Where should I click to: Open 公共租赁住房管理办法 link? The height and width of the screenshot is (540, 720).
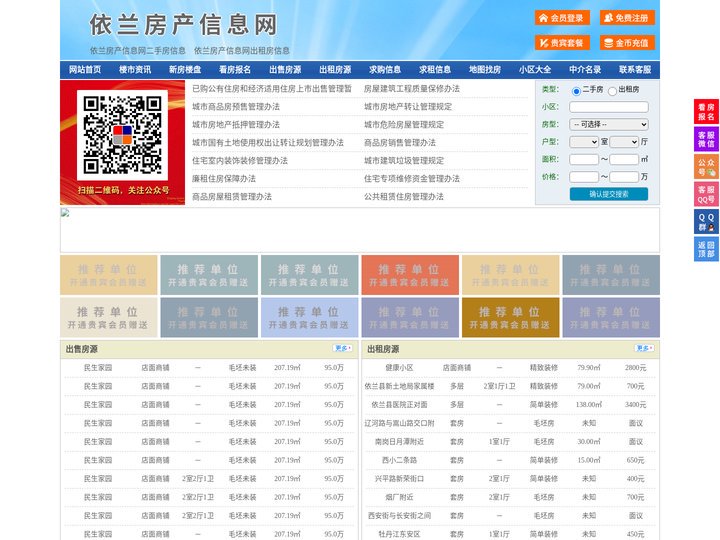(x=404, y=197)
